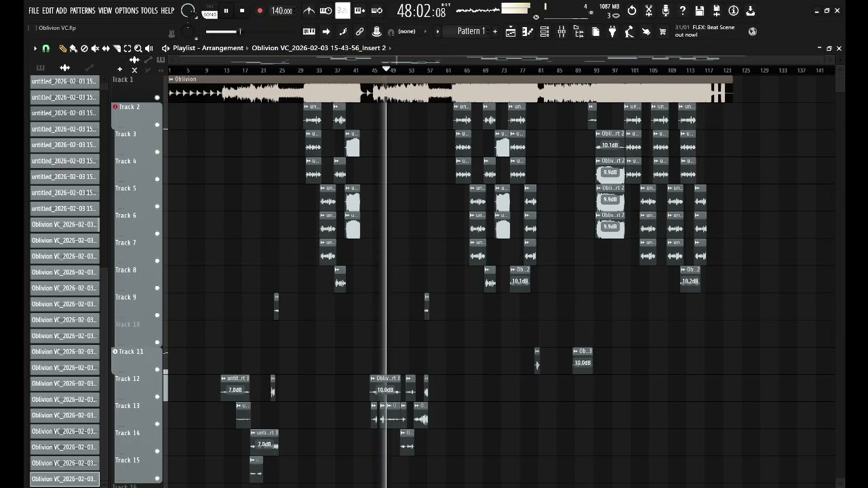Toggle typing keyboard to piano

pos(309,32)
